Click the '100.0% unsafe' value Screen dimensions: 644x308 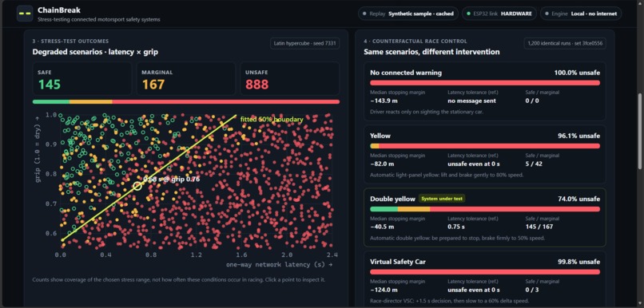[x=577, y=73]
